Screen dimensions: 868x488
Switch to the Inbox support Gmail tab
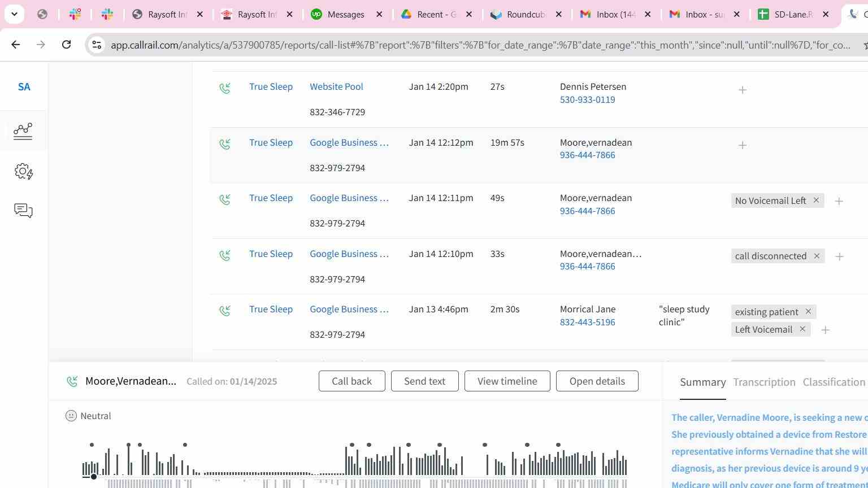(x=705, y=14)
